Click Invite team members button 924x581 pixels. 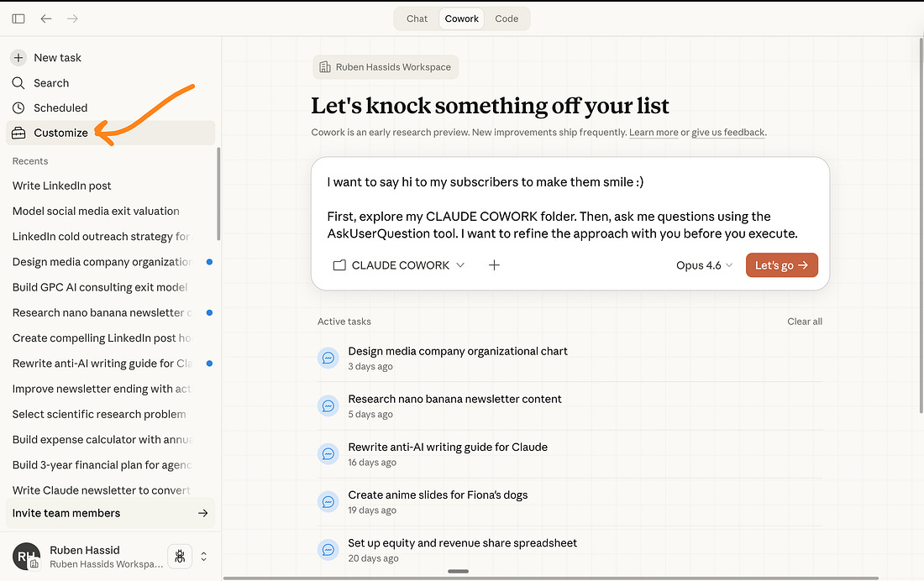coord(110,513)
